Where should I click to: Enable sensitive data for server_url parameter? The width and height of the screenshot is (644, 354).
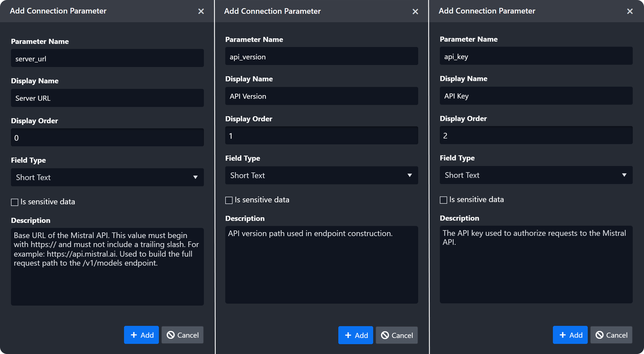coord(15,202)
